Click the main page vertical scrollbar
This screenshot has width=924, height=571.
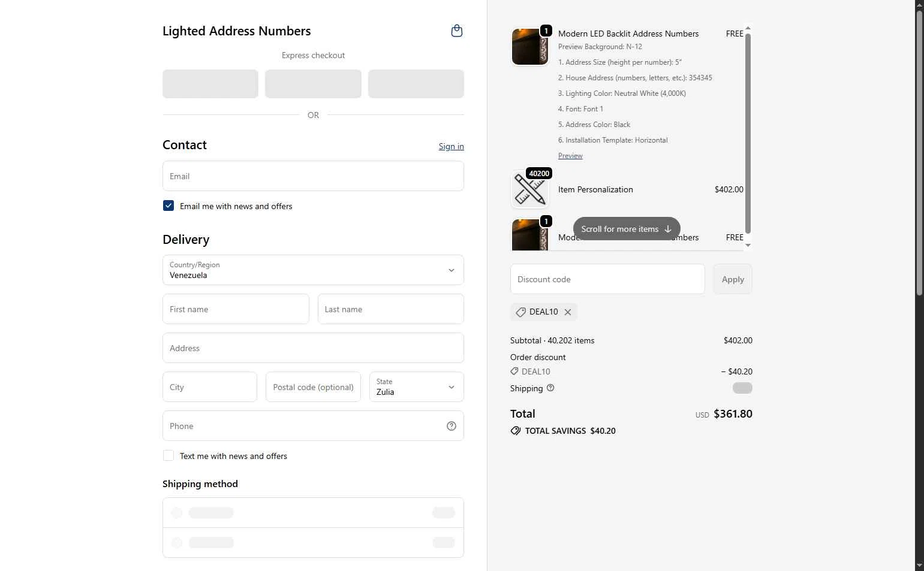click(x=919, y=153)
